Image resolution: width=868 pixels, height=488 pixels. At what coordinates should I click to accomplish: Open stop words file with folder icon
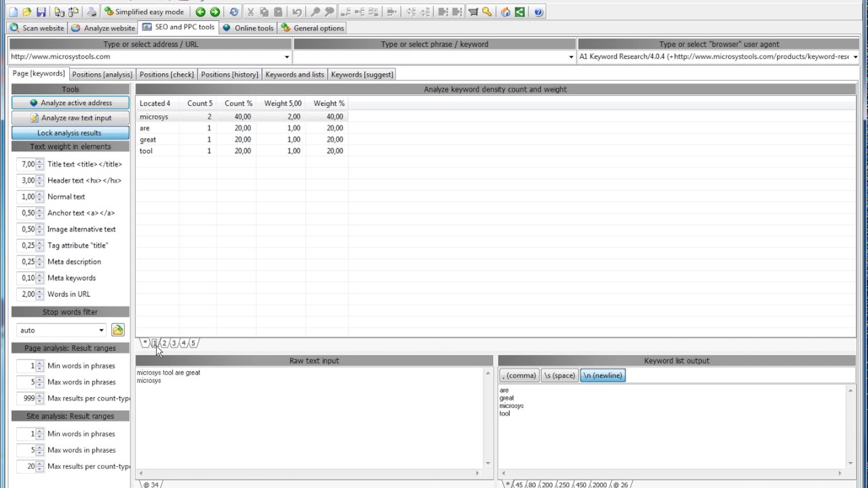click(118, 330)
